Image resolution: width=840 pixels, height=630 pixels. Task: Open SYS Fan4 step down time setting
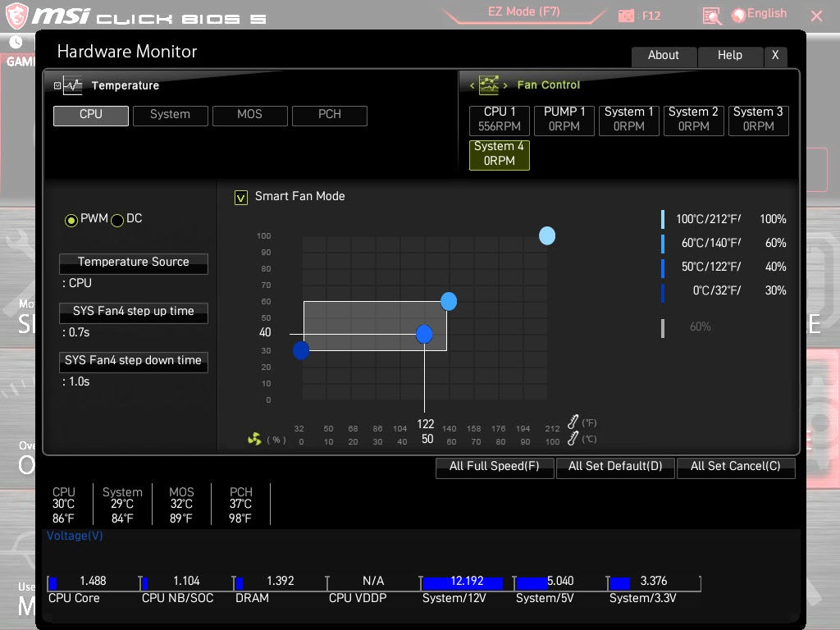click(x=134, y=362)
